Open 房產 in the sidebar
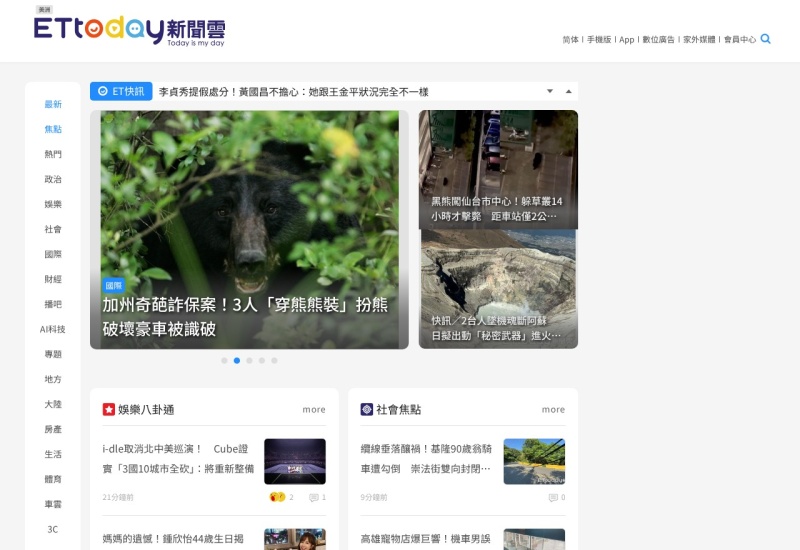 pyautogui.click(x=53, y=429)
